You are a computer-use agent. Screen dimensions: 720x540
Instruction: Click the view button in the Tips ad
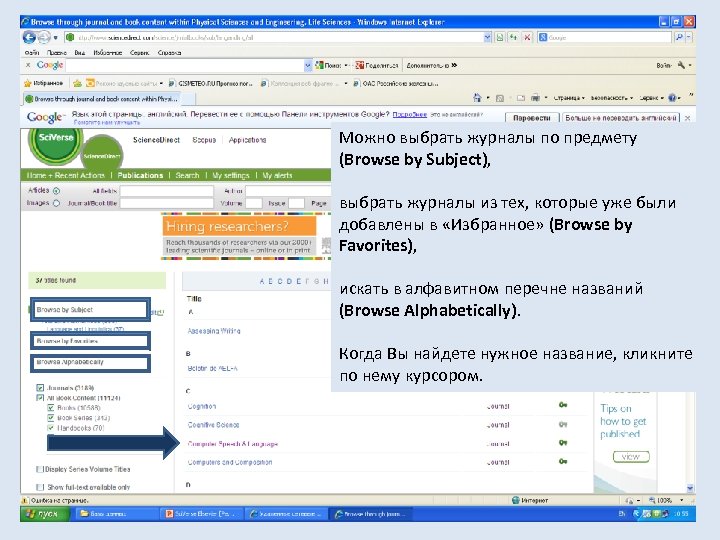[631, 456]
